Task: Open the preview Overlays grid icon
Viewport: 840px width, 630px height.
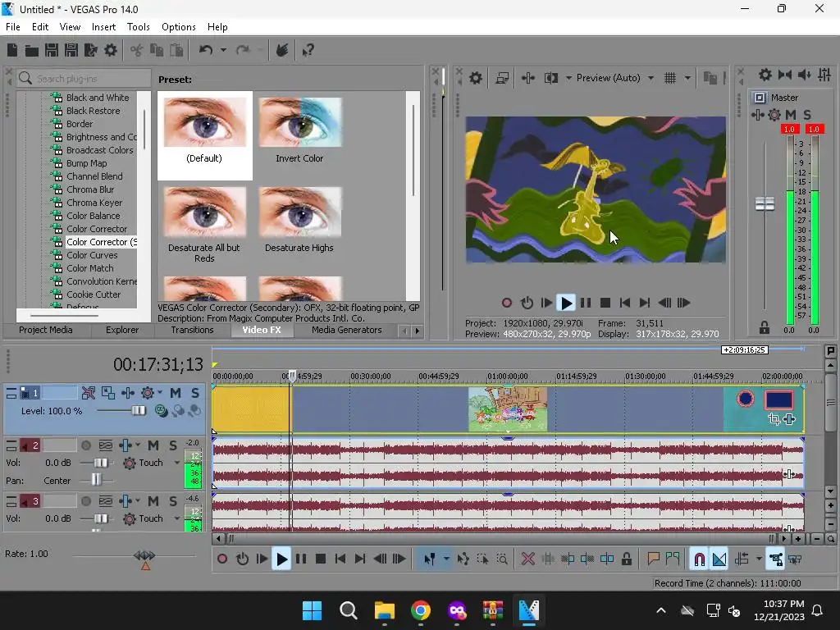Action: point(670,78)
